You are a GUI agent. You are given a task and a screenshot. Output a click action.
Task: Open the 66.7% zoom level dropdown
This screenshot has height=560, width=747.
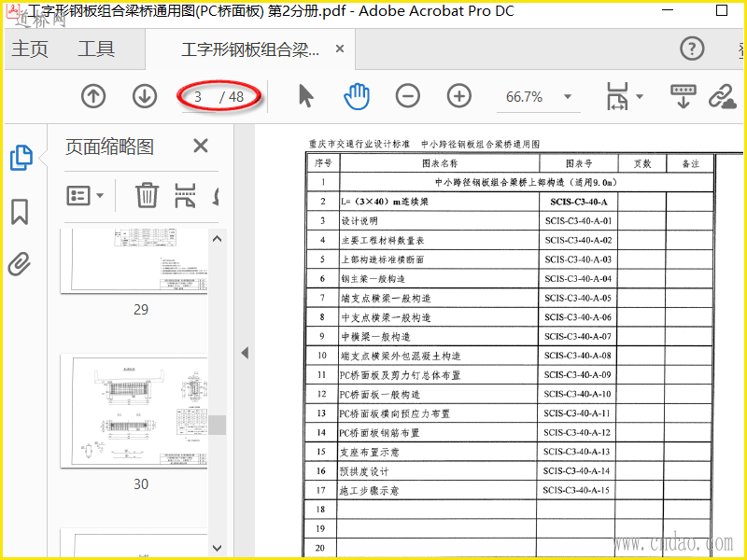tap(568, 97)
